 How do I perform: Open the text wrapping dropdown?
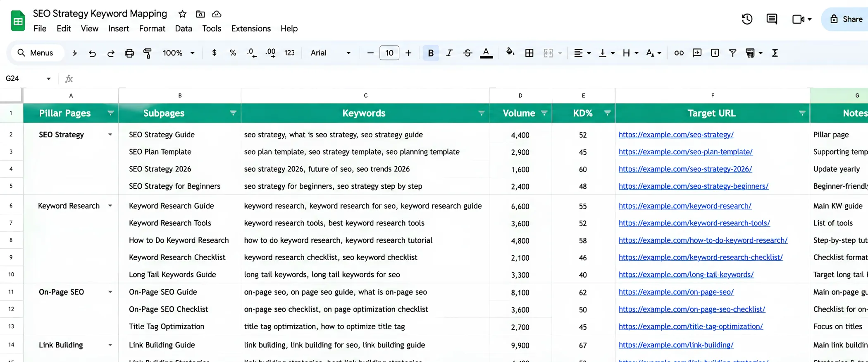[630, 53]
